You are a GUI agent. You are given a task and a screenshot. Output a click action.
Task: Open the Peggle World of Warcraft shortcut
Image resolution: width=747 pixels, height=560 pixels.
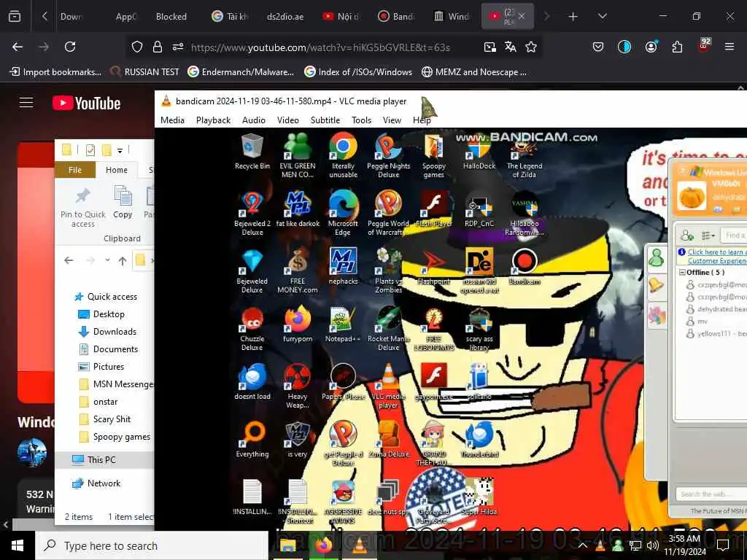pyautogui.click(x=388, y=213)
